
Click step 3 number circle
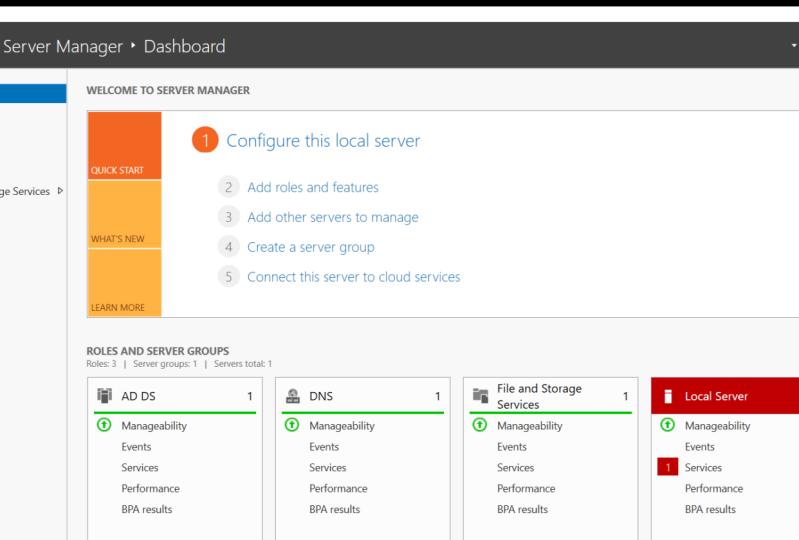tap(228, 217)
